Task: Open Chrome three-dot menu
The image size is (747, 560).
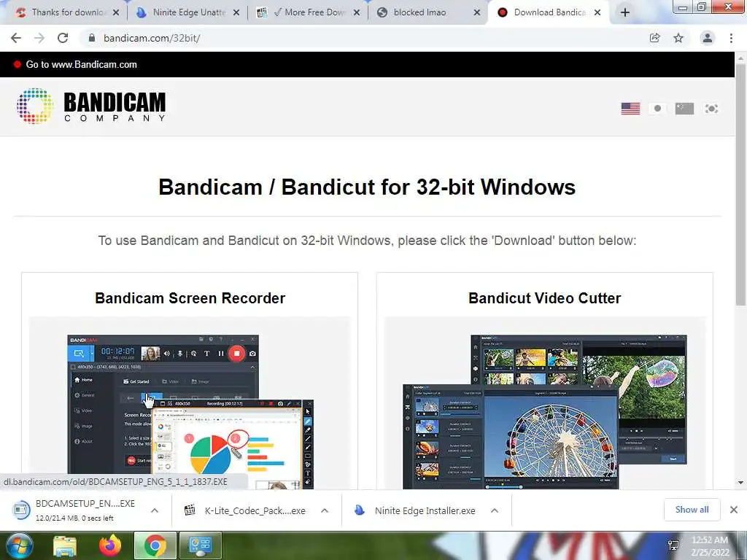Action: [x=731, y=38]
